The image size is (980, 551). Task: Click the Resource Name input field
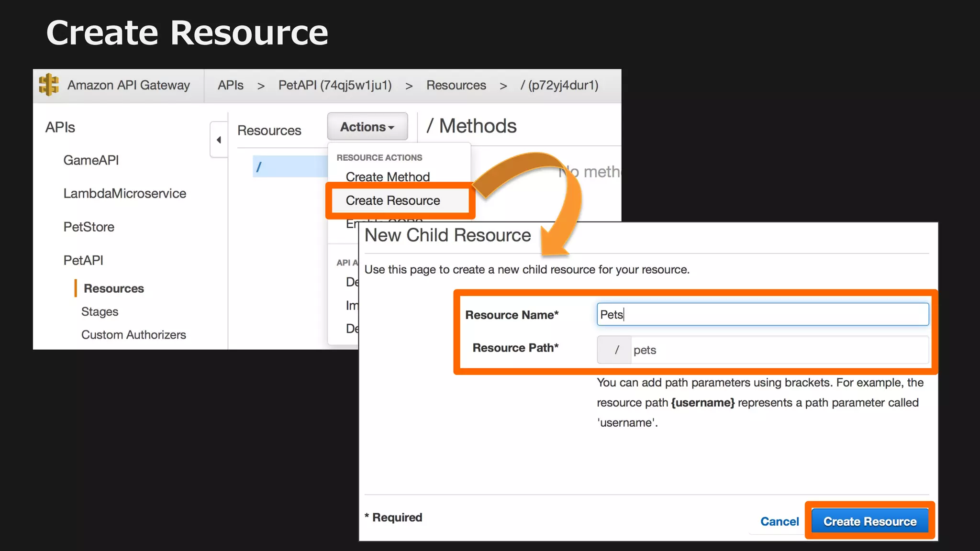click(x=763, y=314)
